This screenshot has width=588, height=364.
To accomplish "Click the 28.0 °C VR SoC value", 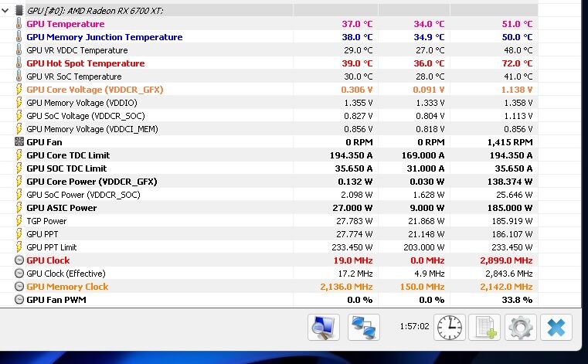I will pyautogui.click(x=430, y=77).
